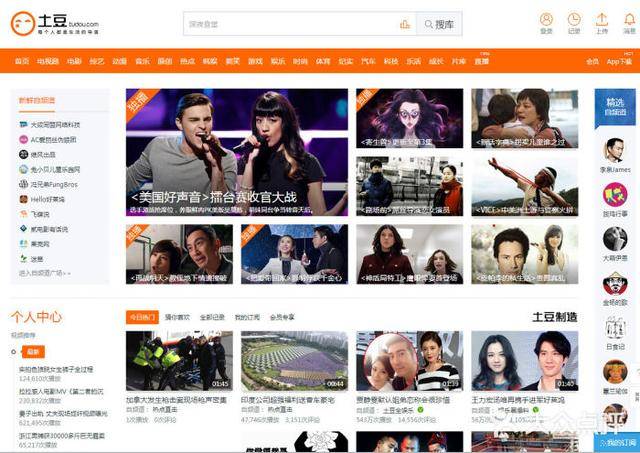Click inside the search input field

click(290, 23)
